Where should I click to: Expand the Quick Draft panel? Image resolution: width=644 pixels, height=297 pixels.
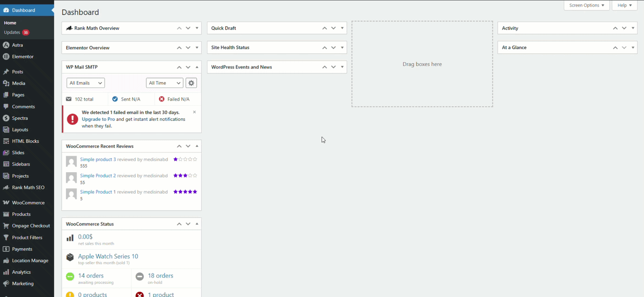click(342, 28)
